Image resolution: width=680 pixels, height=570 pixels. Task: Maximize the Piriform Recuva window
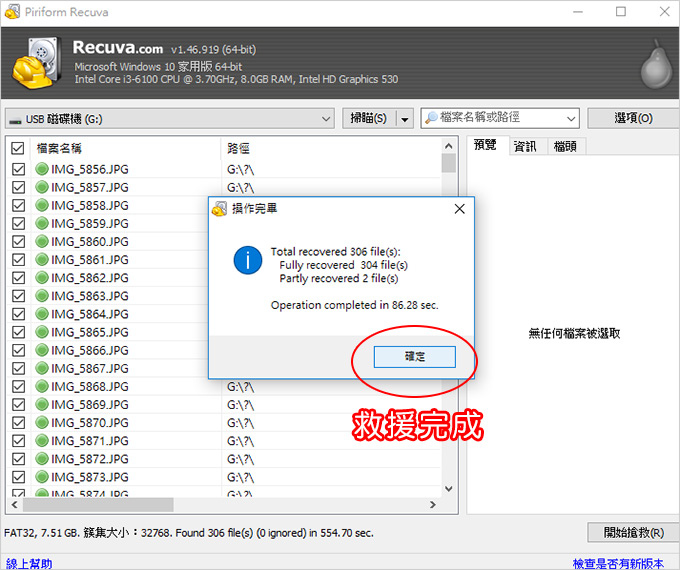click(621, 12)
